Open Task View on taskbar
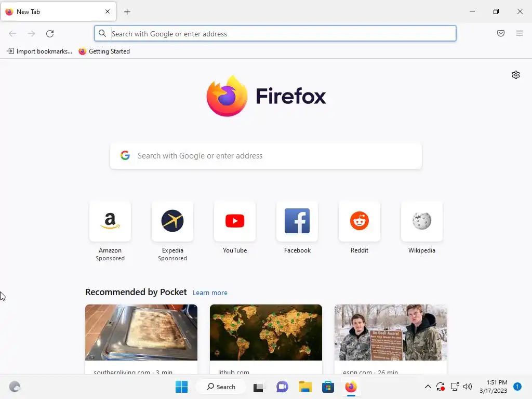532x399 pixels. (x=259, y=387)
